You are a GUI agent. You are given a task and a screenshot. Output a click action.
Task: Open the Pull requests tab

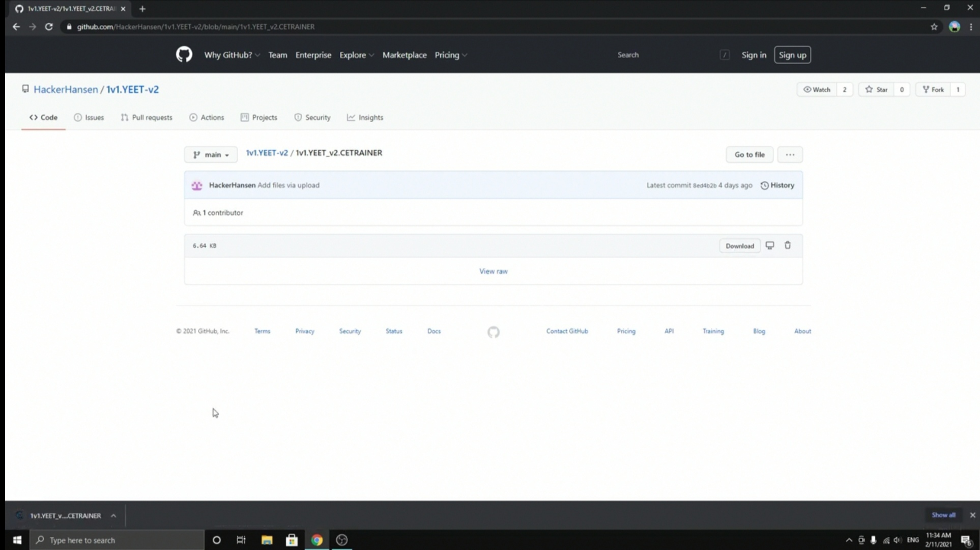click(x=147, y=118)
